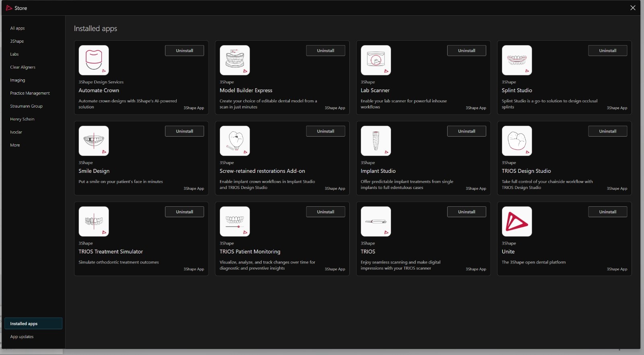Open the Unite app icon
644x355 pixels.
tap(517, 221)
